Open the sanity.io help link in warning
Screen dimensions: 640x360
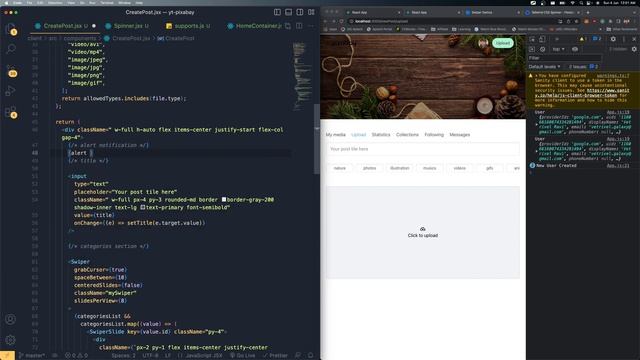click(x=582, y=93)
